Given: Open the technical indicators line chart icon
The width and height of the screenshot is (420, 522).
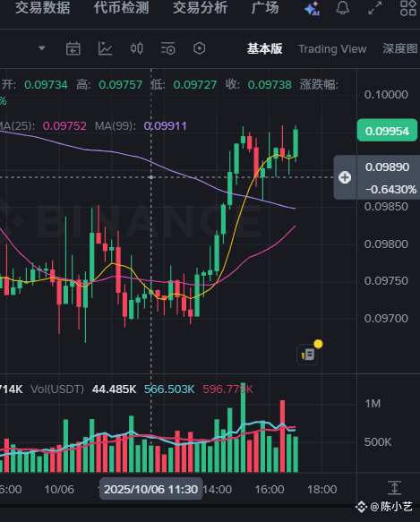Looking at the screenshot, I should point(105,48).
